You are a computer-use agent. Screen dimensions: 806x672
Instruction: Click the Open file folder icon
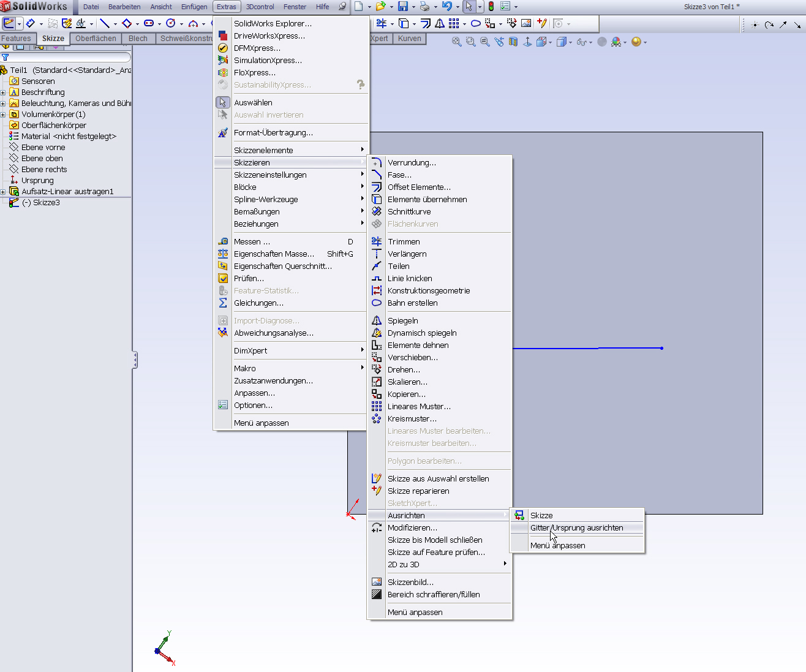380,7
